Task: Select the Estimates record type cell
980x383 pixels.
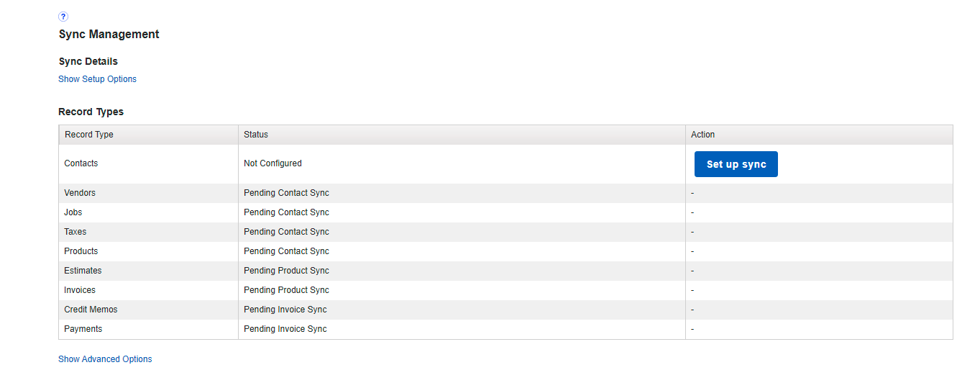Action: click(83, 271)
